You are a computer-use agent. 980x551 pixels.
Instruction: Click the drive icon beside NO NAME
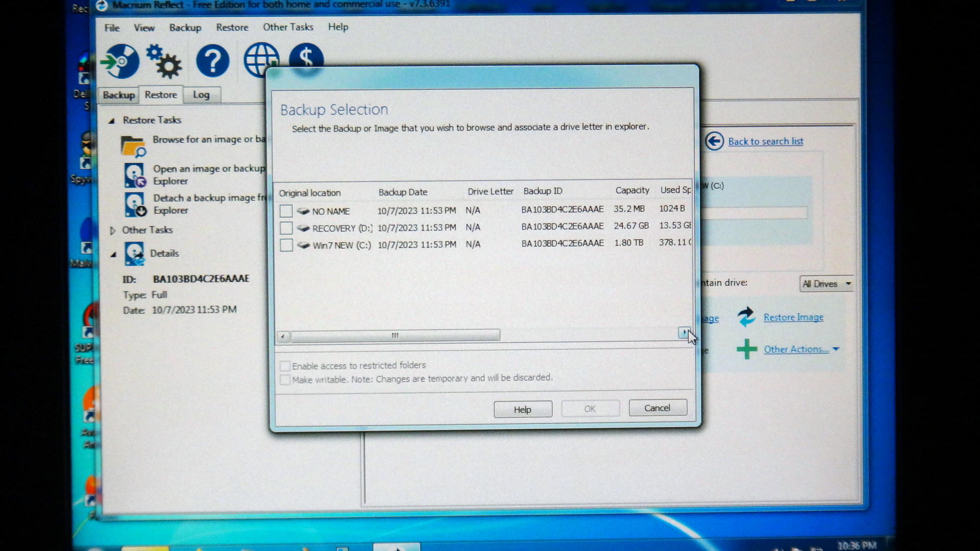point(303,211)
